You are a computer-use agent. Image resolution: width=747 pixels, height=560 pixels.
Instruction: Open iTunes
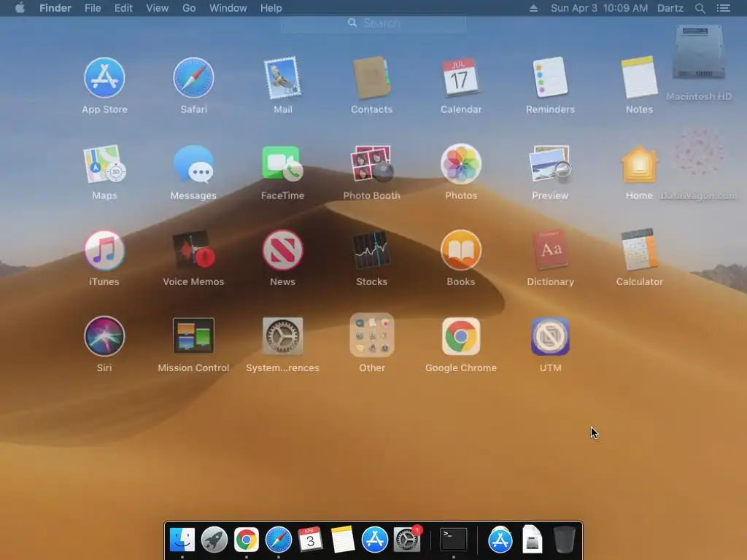pyautogui.click(x=104, y=250)
